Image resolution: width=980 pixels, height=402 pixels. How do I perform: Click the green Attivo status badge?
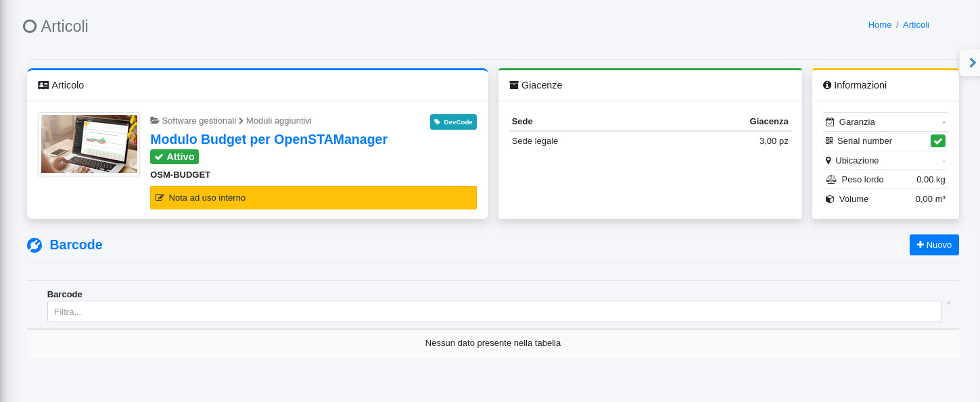point(174,157)
